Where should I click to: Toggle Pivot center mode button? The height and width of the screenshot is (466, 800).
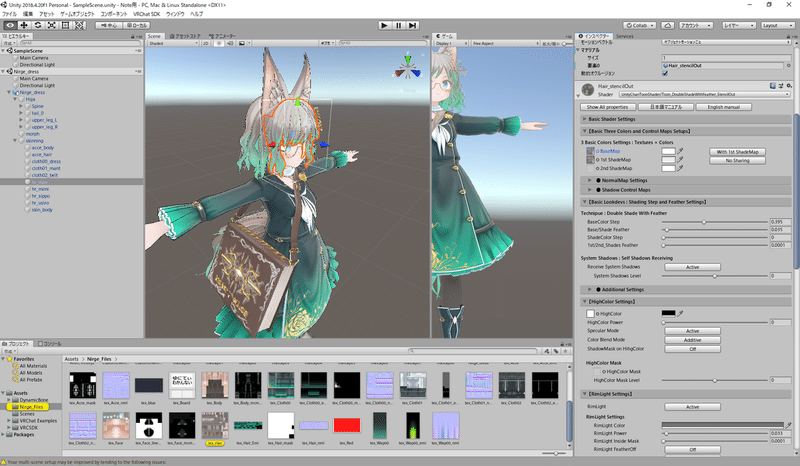pos(109,25)
